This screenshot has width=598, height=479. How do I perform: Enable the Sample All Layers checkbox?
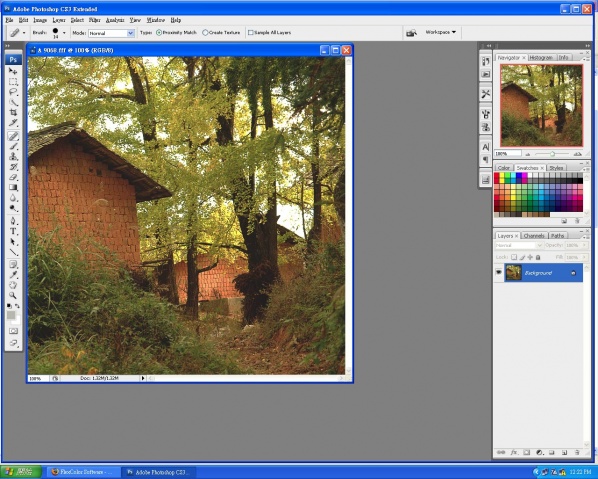(x=251, y=33)
